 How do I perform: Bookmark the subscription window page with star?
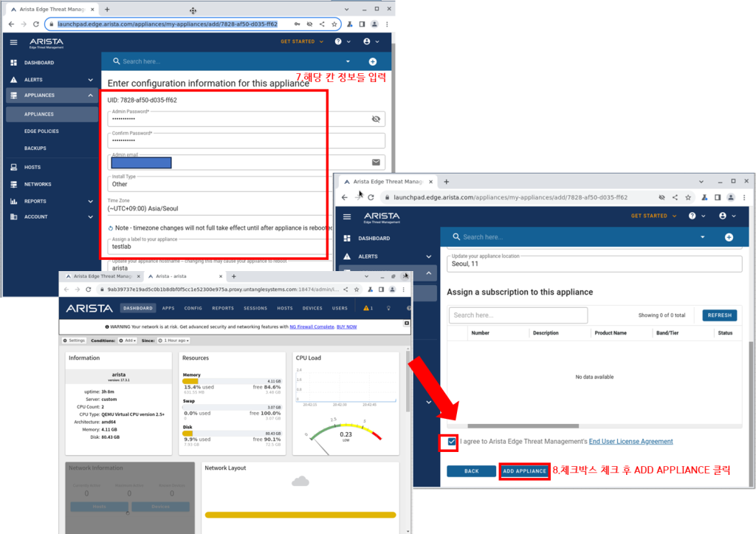tap(688, 197)
